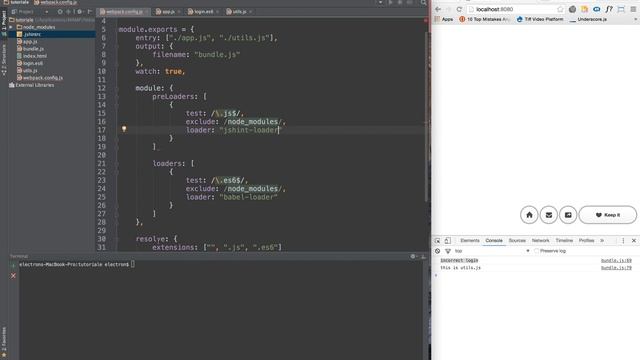Toggle the console filter funnel icon
640x360 pixels.
click(x=448, y=251)
